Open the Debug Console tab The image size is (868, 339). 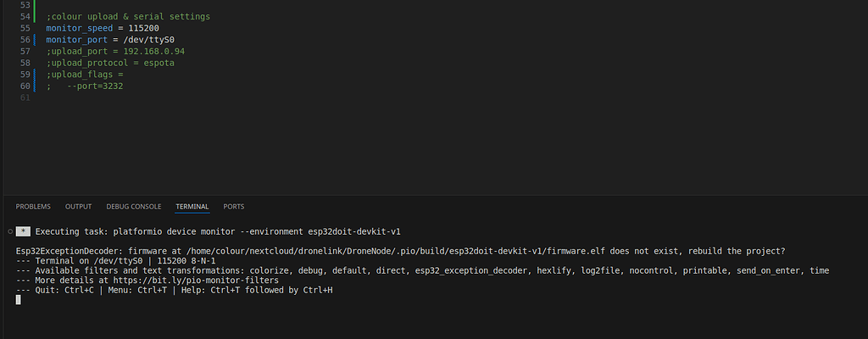[133, 206]
